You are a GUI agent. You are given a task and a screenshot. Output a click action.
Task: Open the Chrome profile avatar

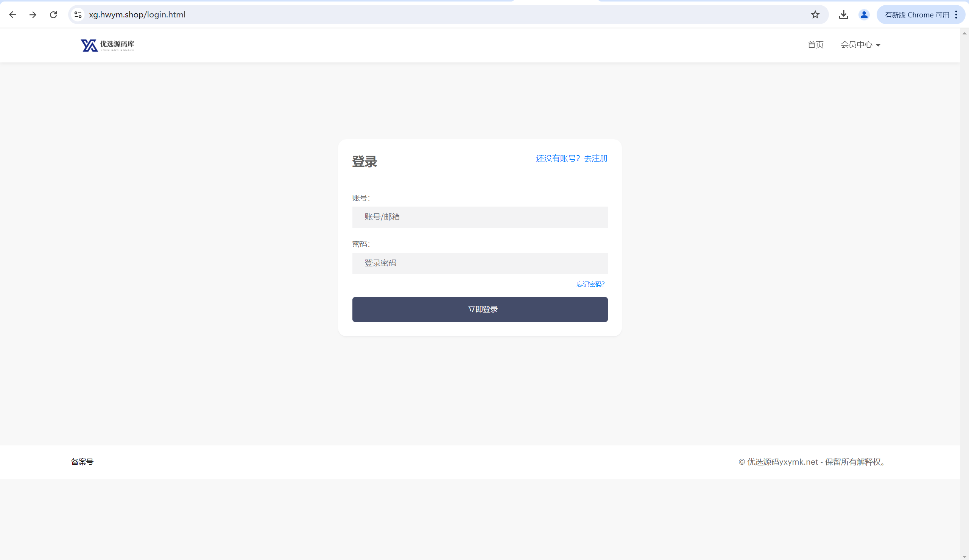(864, 15)
